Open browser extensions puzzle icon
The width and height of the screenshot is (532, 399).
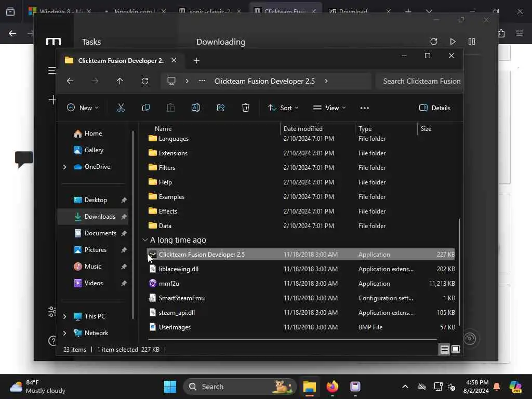(501, 33)
